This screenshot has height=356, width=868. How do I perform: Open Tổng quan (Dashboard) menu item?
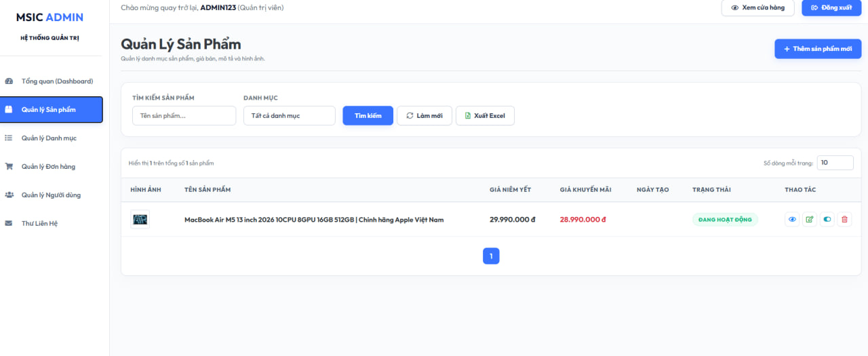click(x=52, y=81)
